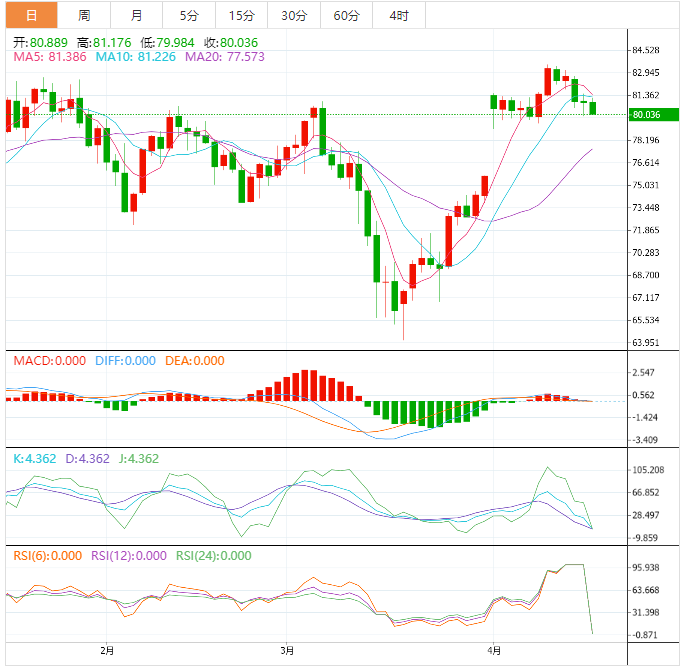Click the D:4.362 KDJ label
Image resolution: width=687 pixels, height=672 pixels.
[x=88, y=459]
